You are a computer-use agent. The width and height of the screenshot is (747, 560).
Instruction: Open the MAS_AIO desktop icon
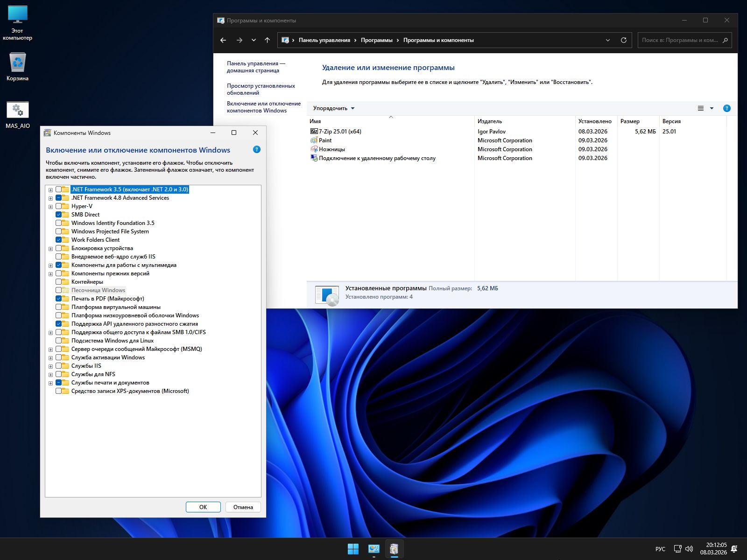pyautogui.click(x=18, y=111)
